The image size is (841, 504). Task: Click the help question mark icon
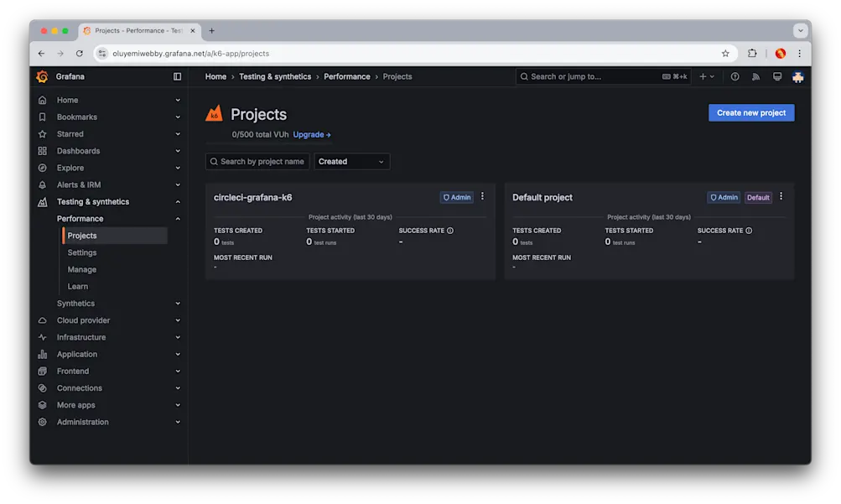tap(735, 76)
